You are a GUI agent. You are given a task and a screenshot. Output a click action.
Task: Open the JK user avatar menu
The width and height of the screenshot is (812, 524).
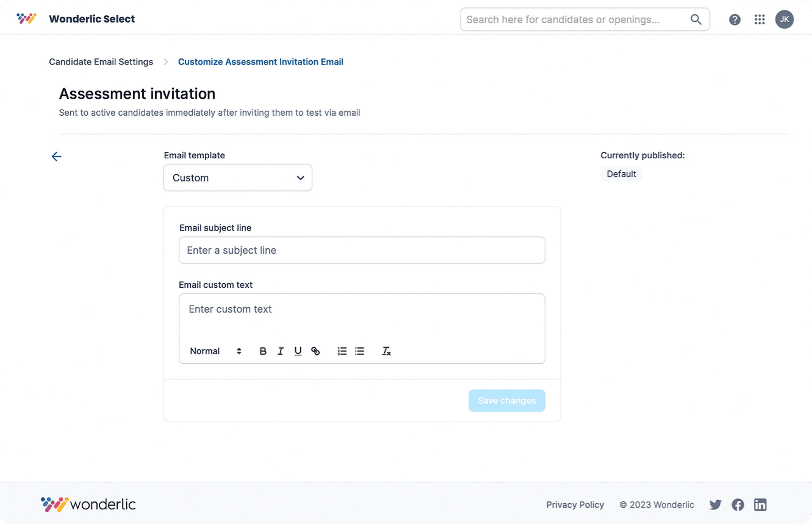pyautogui.click(x=784, y=19)
